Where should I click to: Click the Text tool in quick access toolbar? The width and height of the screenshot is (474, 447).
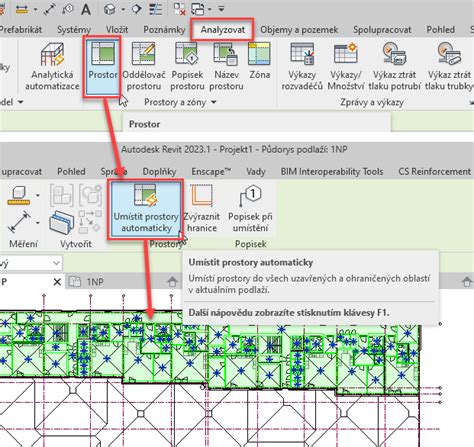click(x=86, y=9)
